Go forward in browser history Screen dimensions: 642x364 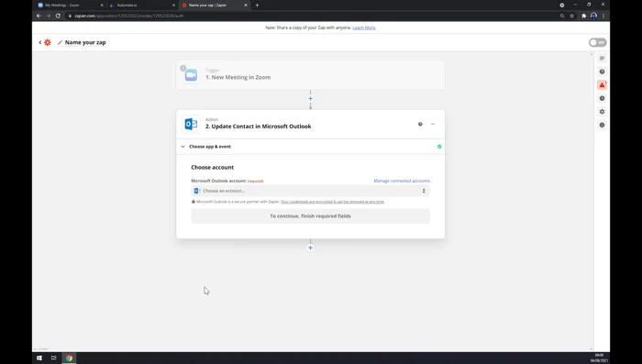point(49,16)
